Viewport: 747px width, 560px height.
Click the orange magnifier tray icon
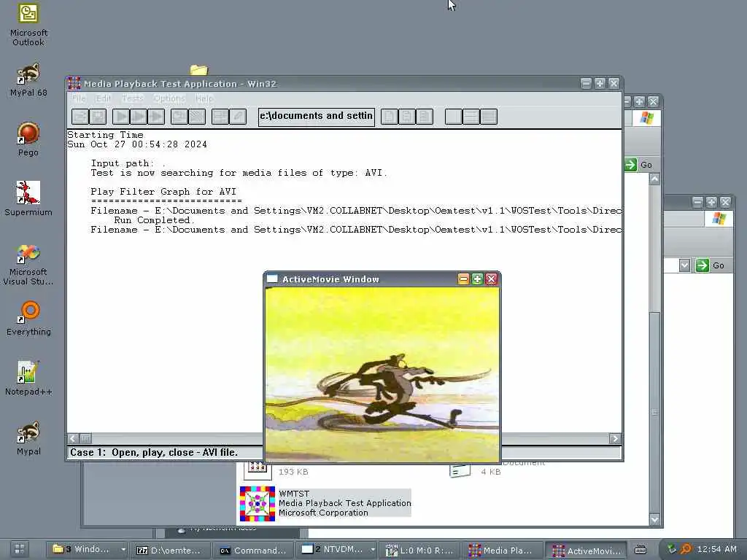click(x=685, y=549)
